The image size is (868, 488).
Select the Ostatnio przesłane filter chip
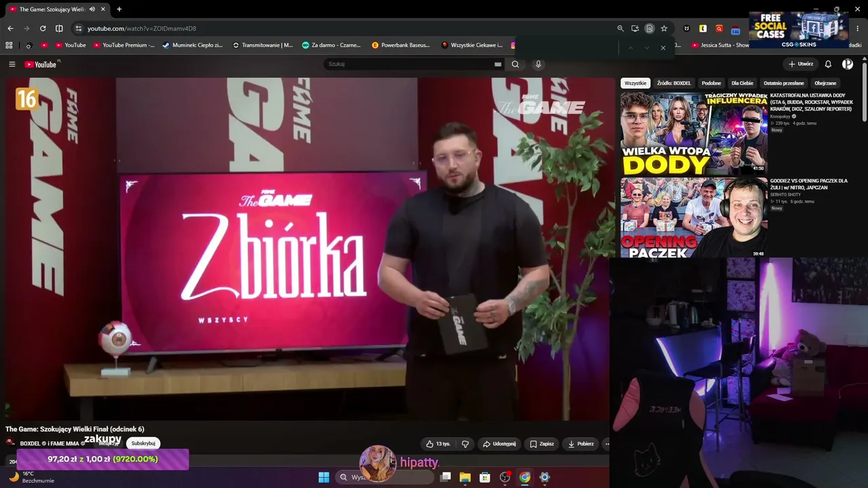coord(784,83)
